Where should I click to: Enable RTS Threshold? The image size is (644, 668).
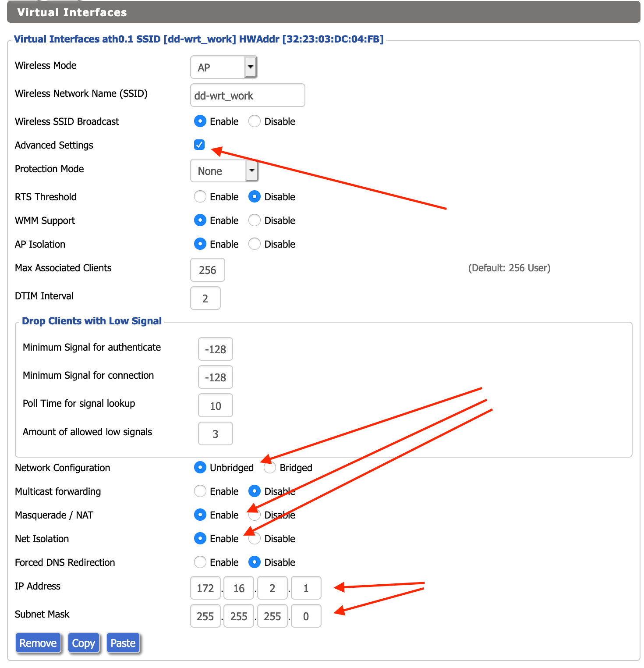click(x=200, y=196)
